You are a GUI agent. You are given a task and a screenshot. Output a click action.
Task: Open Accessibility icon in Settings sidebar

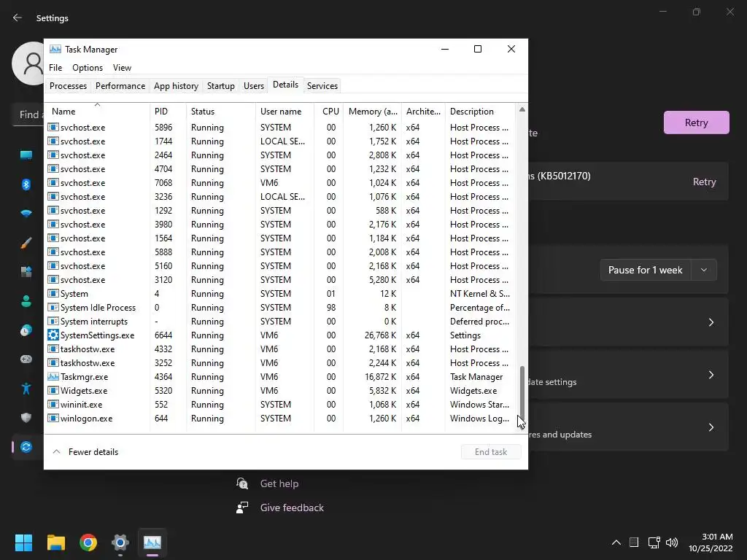(26, 389)
